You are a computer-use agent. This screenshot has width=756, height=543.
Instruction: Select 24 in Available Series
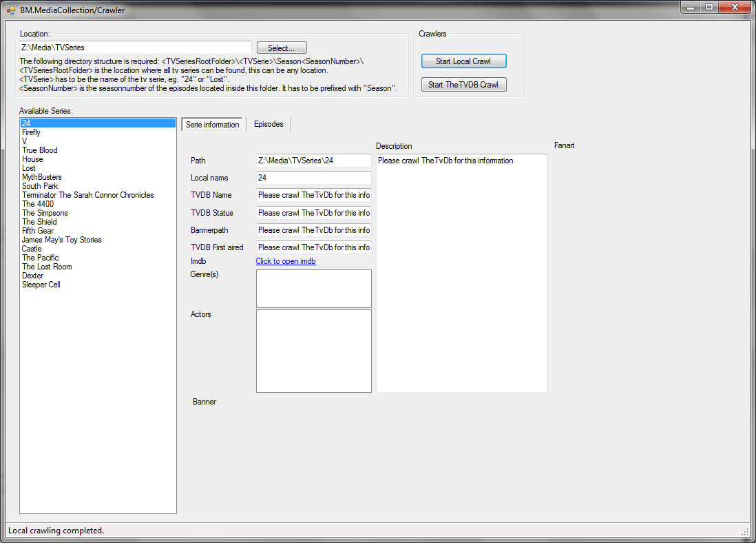coord(98,123)
